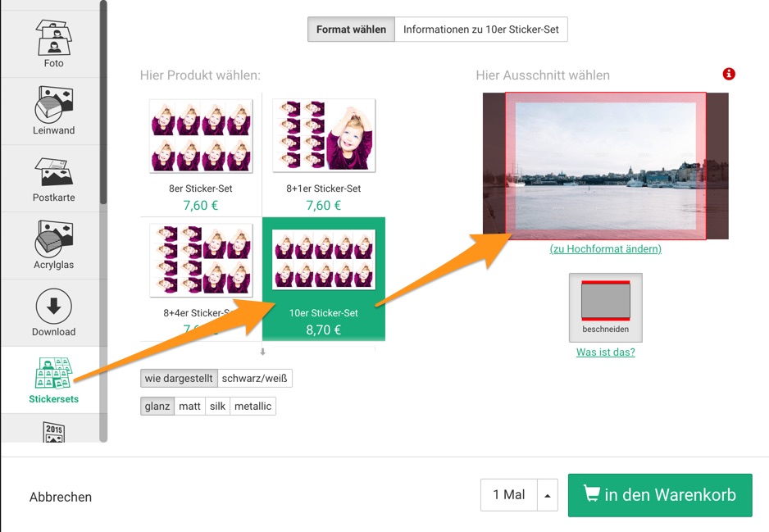The image size is (769, 532).
Task: Choose the Leinwand canvas icon
Action: pos(53,104)
